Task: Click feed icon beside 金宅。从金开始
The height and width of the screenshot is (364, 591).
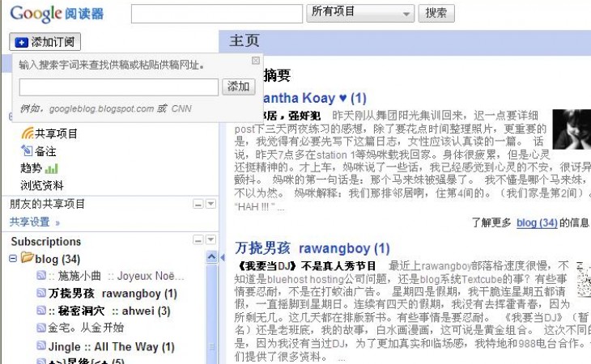Action: click(x=41, y=328)
